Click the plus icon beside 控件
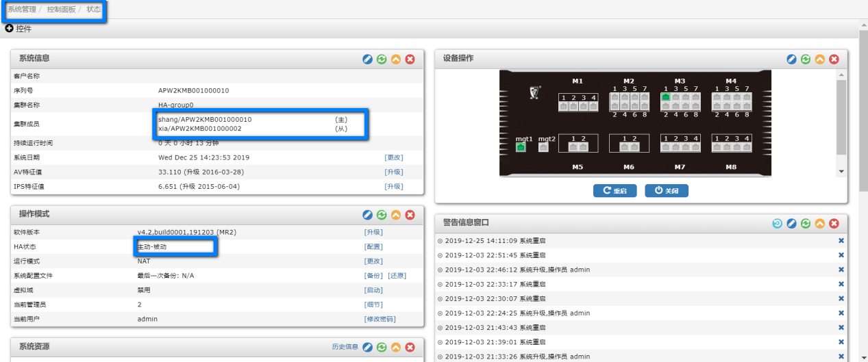Image resolution: width=868 pixels, height=362 pixels. (10, 29)
